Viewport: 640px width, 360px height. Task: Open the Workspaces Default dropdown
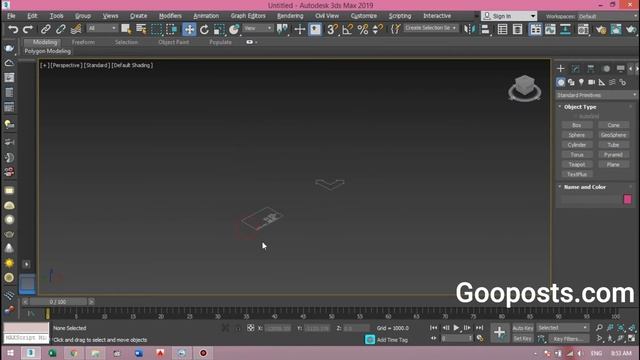pos(608,16)
